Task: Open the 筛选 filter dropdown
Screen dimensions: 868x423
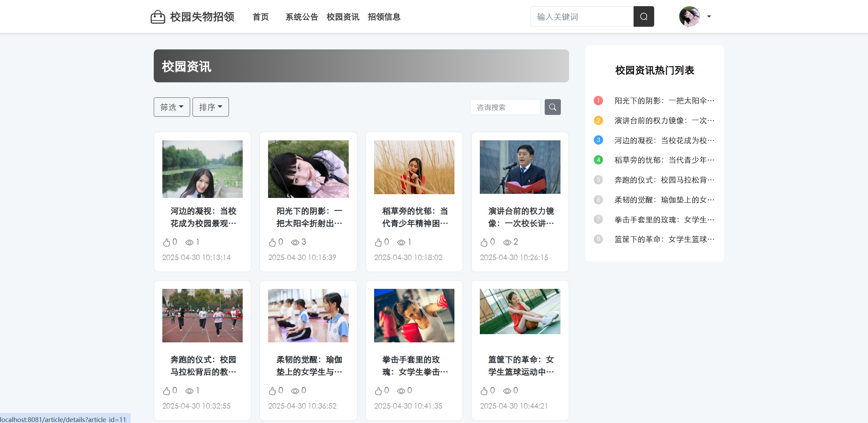Action: (172, 107)
